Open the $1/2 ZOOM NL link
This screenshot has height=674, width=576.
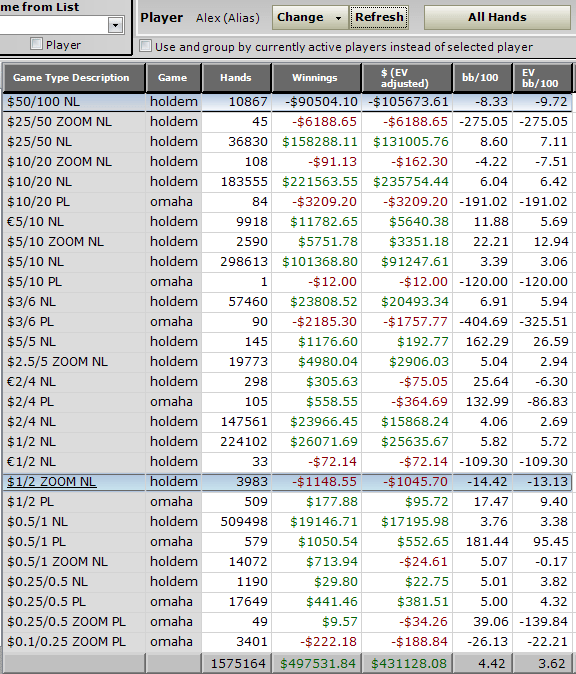(52, 482)
